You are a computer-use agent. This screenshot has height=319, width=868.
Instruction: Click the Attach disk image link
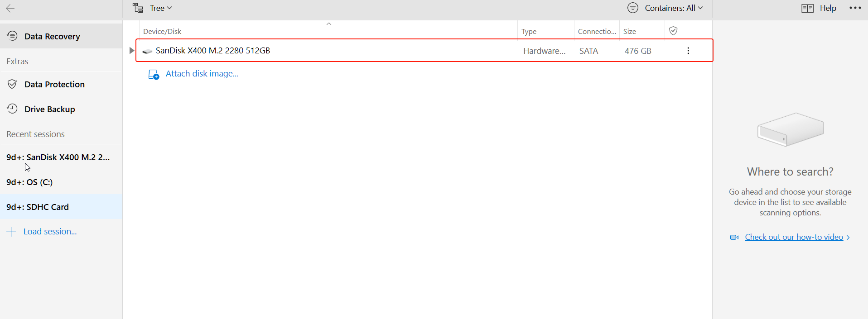point(202,74)
